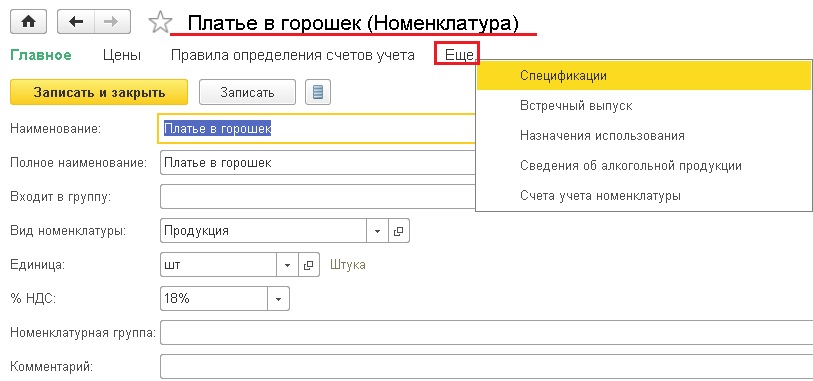813x381 pixels.
Task: Focus the Комментарий field
Action: [x=486, y=367]
